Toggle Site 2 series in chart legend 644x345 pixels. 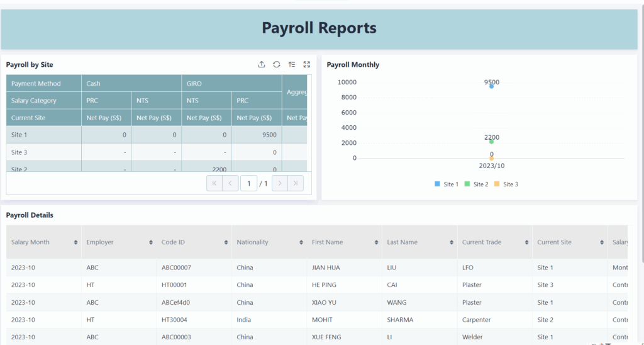tap(476, 184)
